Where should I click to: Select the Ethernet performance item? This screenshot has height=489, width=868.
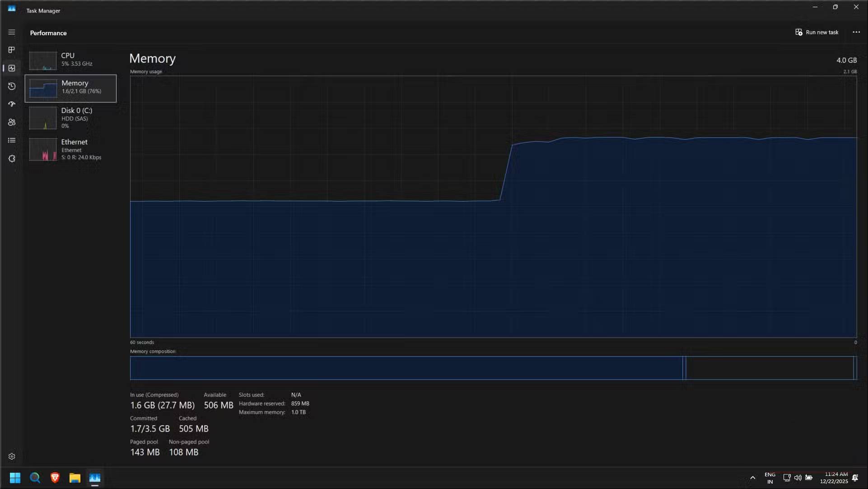pyautogui.click(x=70, y=149)
